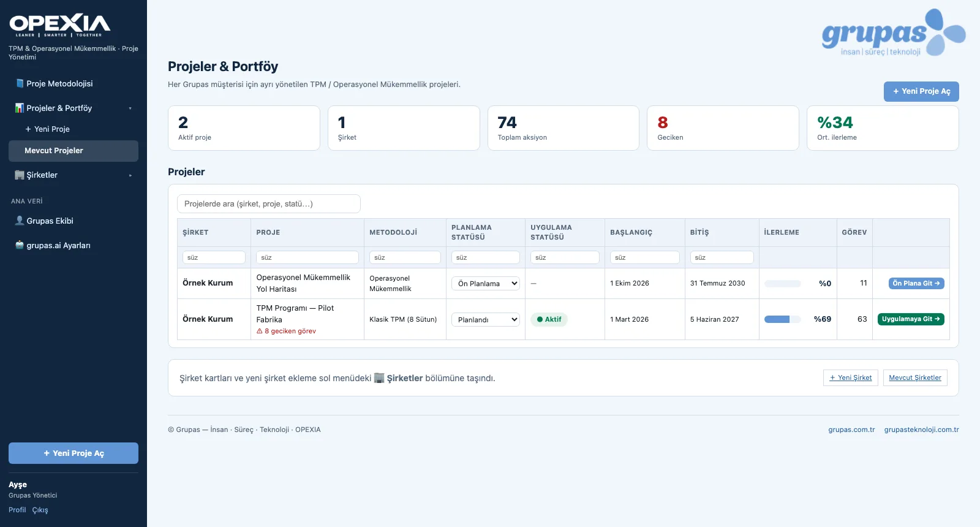The height and width of the screenshot is (527, 980).
Task: Click the %69 progress bar
Action: [x=783, y=319]
